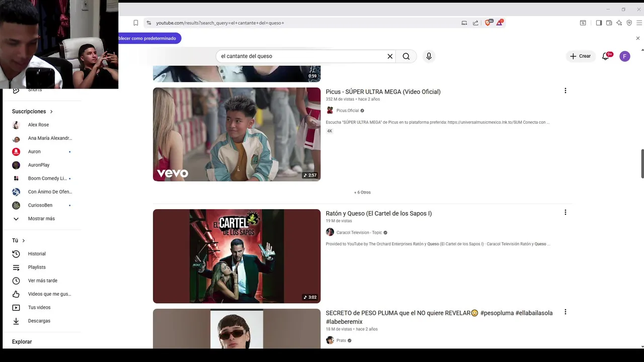Open the VPN shield icon in the toolbar
644x362 pixels.
629,23
